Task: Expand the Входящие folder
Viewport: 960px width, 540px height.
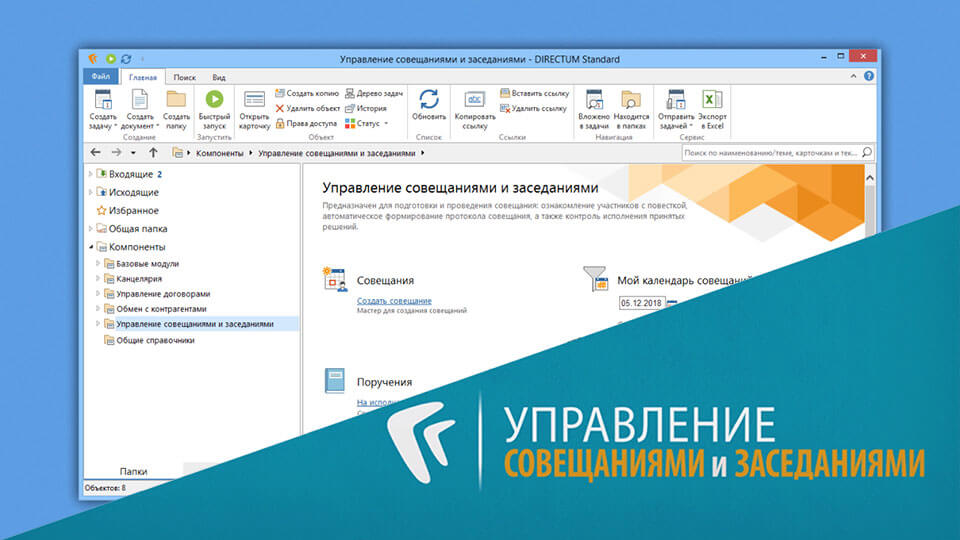Action: [x=91, y=174]
